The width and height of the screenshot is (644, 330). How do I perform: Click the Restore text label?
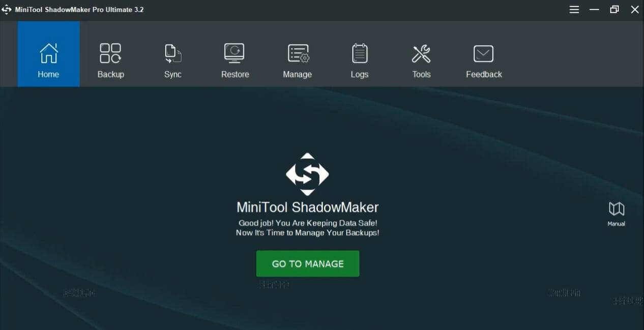point(235,74)
